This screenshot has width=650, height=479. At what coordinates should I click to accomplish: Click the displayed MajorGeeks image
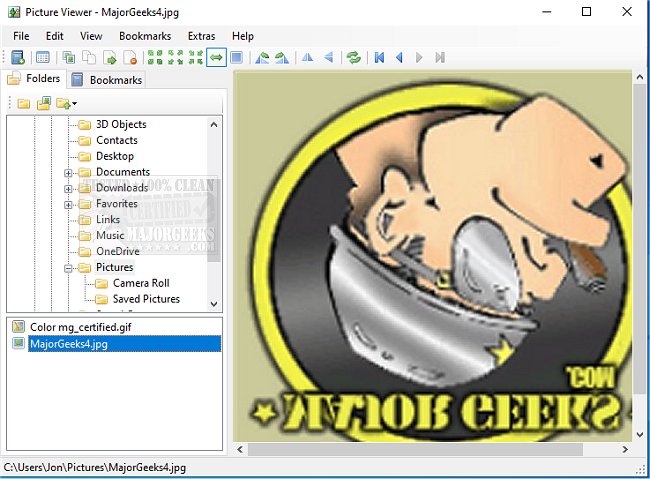(x=432, y=256)
